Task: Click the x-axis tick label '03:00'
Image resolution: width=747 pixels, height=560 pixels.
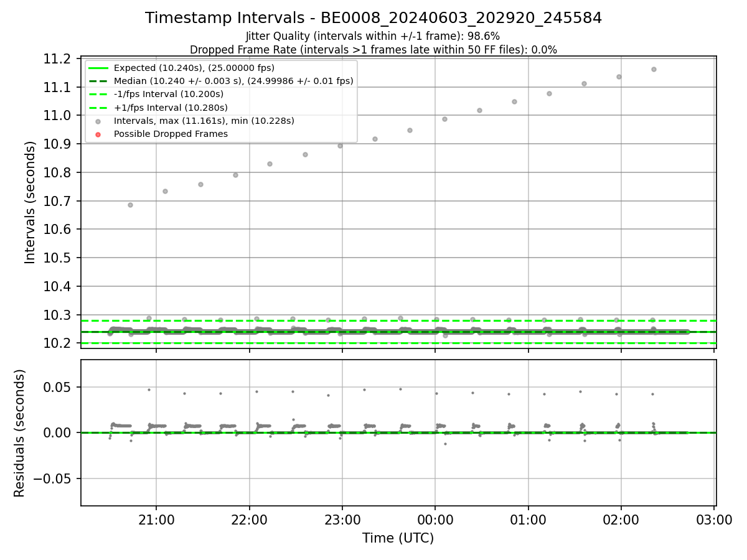Action: click(x=714, y=519)
